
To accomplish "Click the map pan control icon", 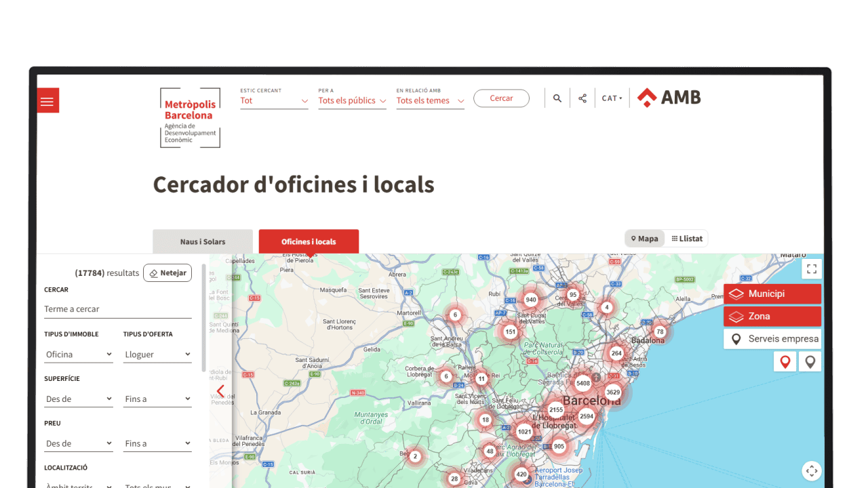I will (x=812, y=471).
